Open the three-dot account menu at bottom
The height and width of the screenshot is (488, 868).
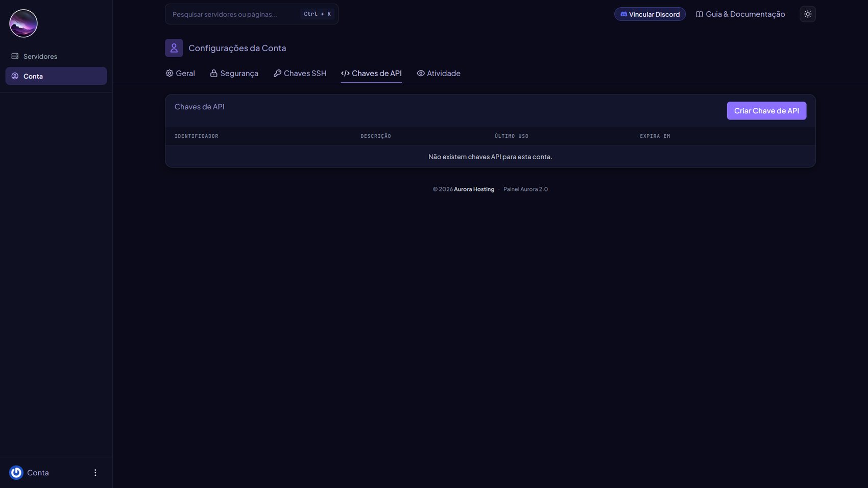95,473
